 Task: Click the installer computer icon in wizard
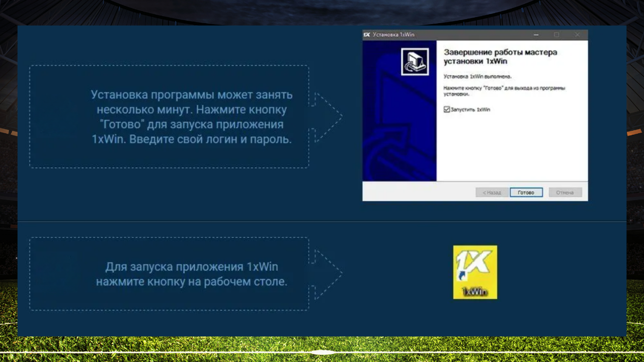tap(415, 62)
